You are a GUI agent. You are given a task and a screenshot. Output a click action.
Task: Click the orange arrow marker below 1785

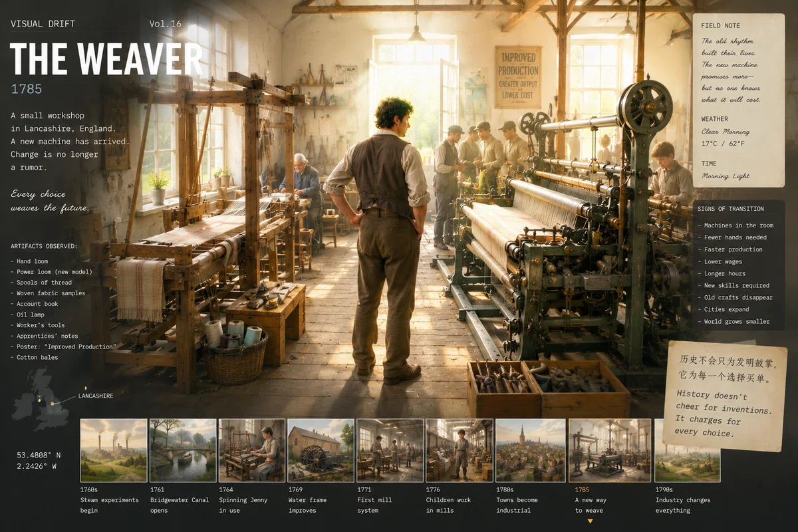[589, 521]
